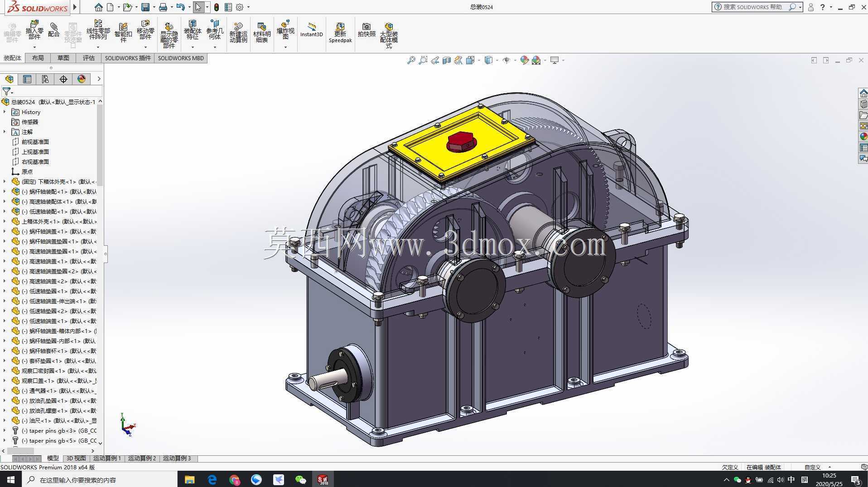Switch to the 3D 视图 bottom tab
This screenshot has width=868, height=487.
click(x=76, y=458)
